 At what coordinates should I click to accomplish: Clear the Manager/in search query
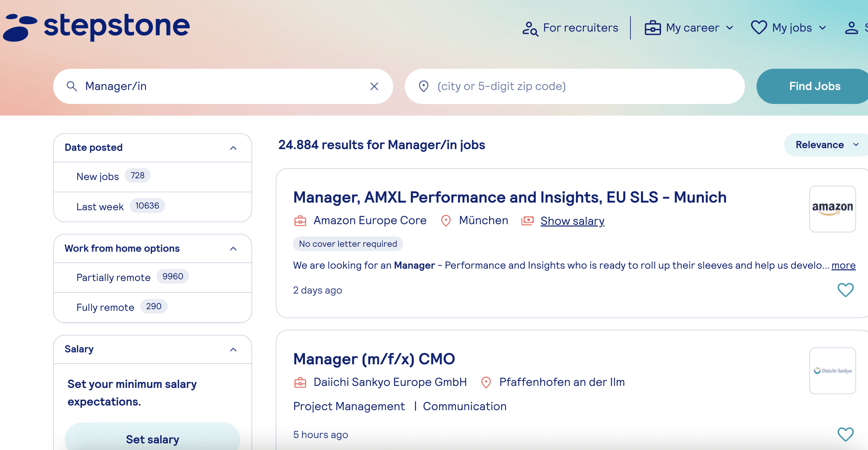374,86
